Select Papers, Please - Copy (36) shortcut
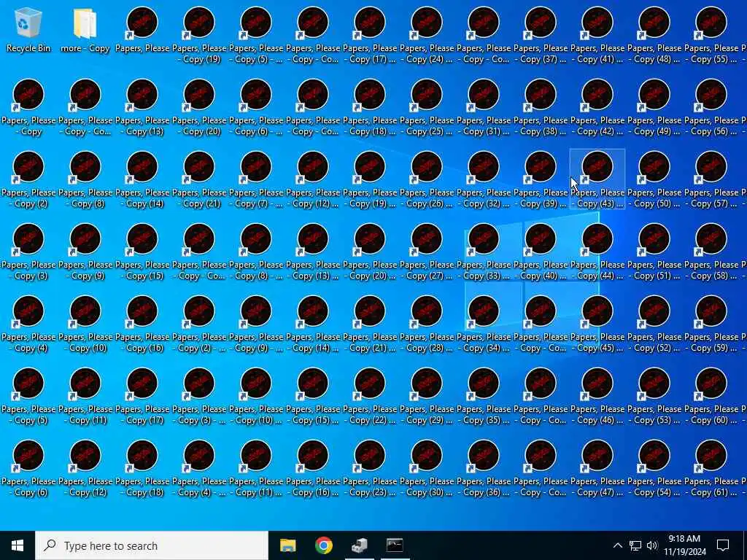This screenshot has width=747, height=560. 484,469
